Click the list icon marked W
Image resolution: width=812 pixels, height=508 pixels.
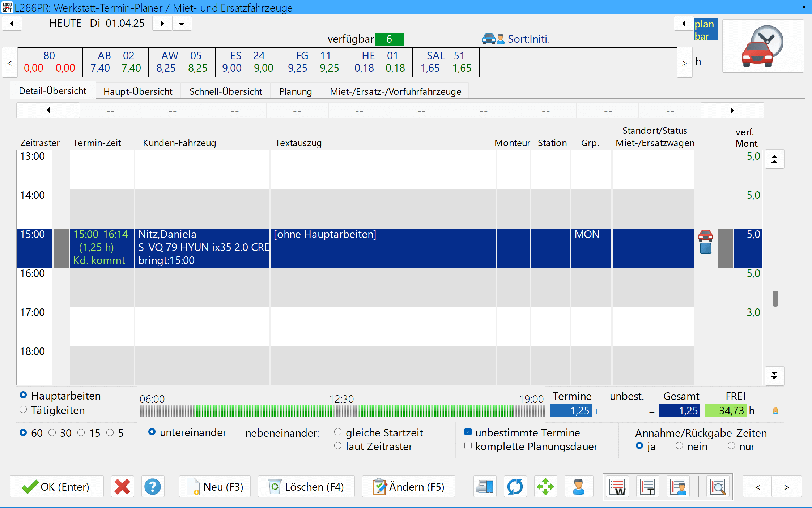(x=618, y=487)
